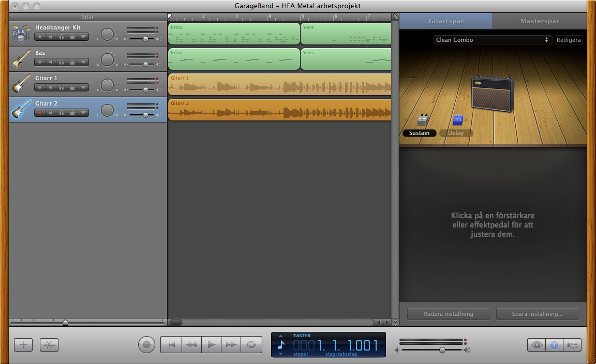Click the Delay label under the pedal

tap(456, 133)
